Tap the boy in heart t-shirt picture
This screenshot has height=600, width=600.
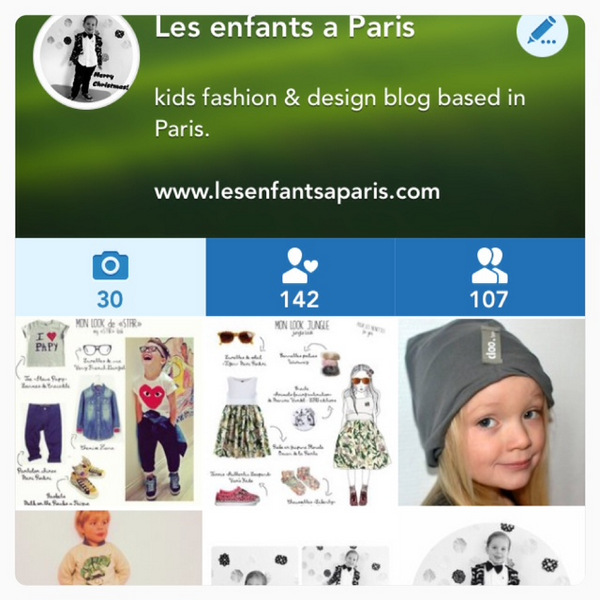[x=160, y=419]
